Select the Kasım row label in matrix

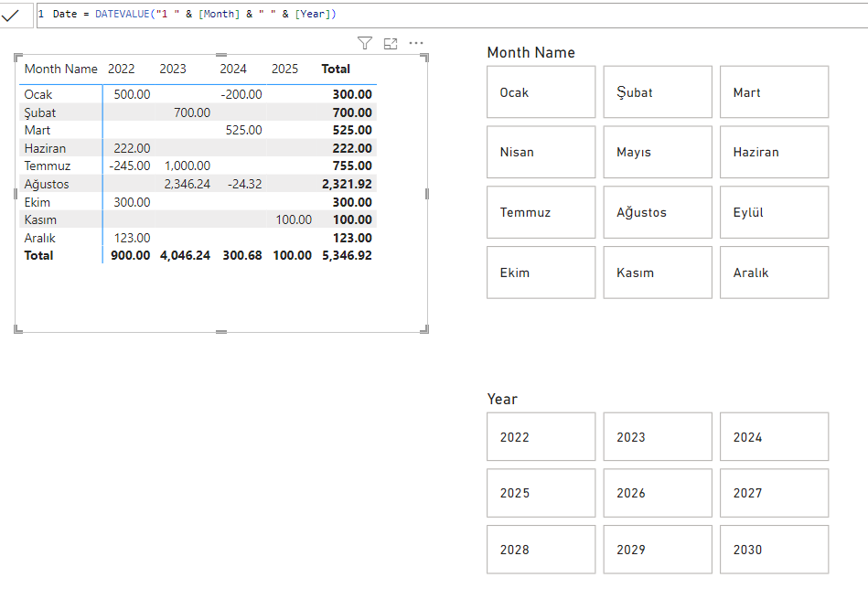(x=40, y=219)
